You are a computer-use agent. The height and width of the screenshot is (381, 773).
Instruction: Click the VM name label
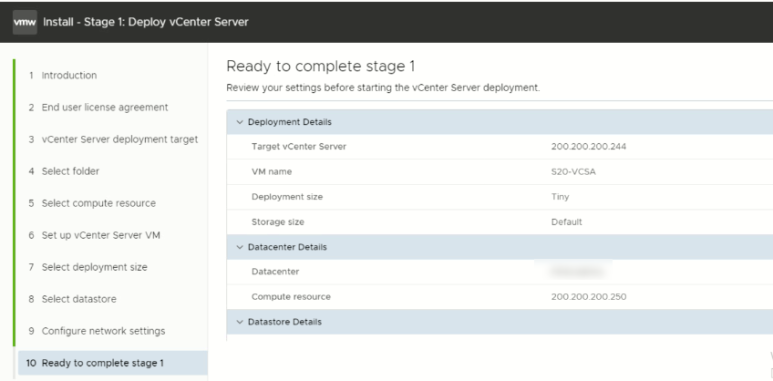(x=272, y=172)
